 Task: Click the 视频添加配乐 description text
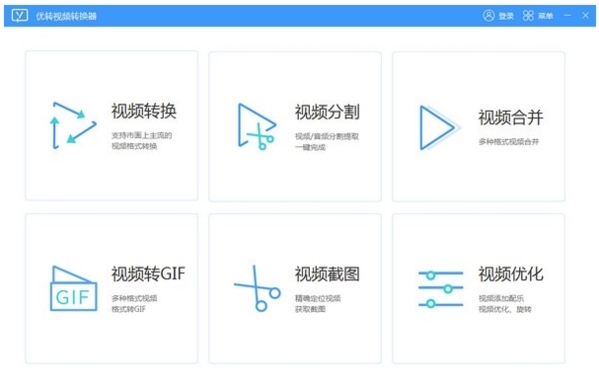501,298
